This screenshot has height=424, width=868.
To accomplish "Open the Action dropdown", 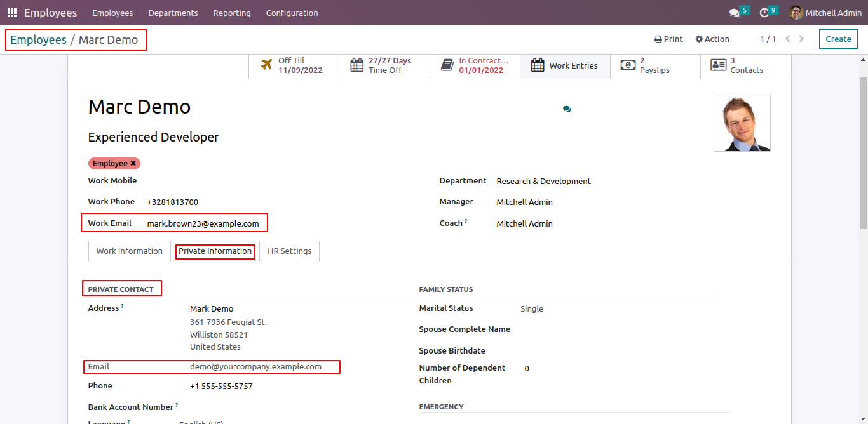I will pos(712,39).
